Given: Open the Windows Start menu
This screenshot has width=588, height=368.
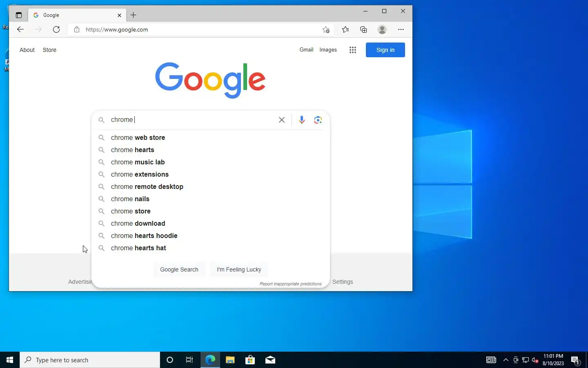Looking at the screenshot, I should pos(10,360).
